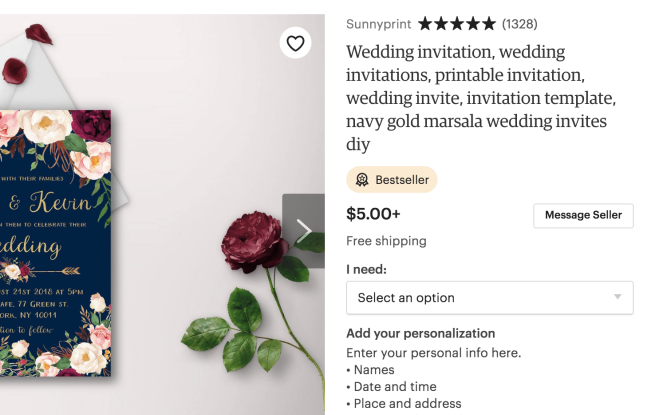Show the next product photo with the arrow
The height and width of the screenshot is (415, 663).
(304, 231)
